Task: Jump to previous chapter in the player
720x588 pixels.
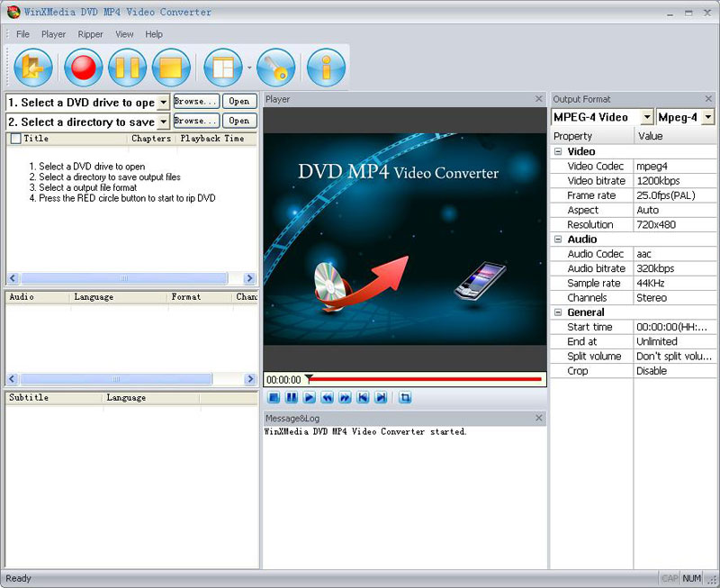Action: 364,397
